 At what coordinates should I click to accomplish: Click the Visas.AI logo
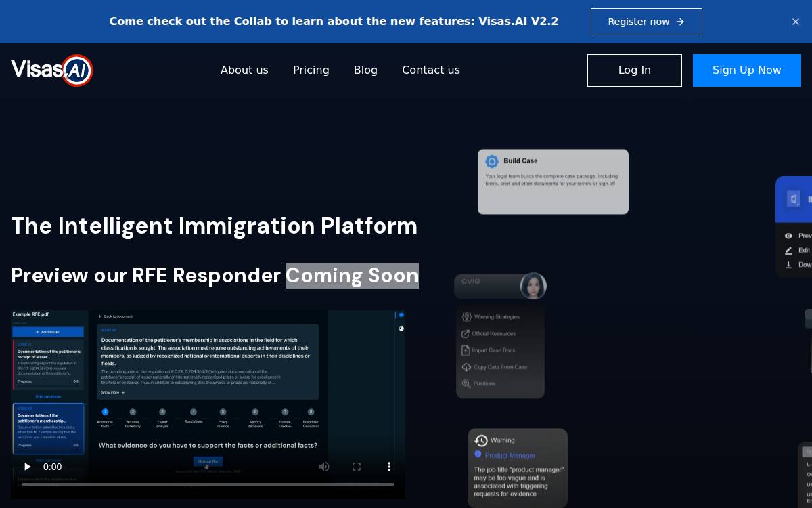pos(51,70)
